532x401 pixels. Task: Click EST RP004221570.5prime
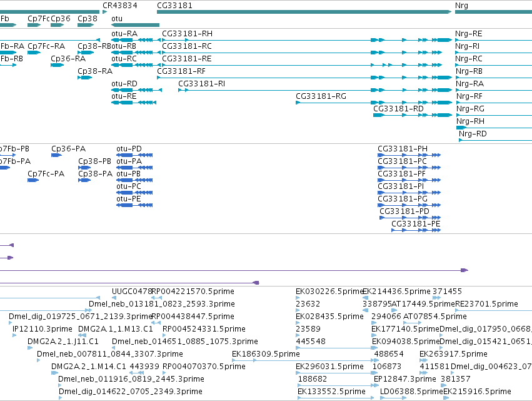tap(193, 292)
